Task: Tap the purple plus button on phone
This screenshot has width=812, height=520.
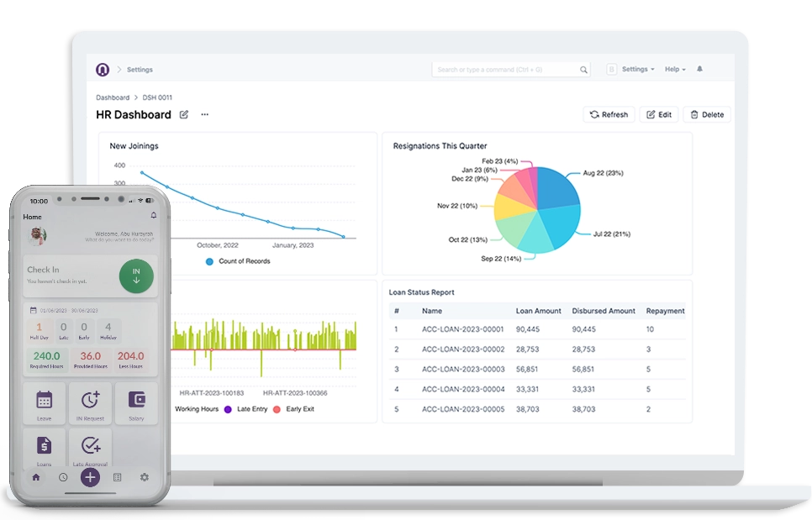Action: (x=90, y=477)
